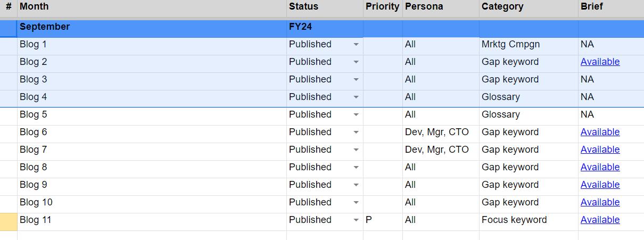Click the yellow row marker beside Blog 11
Screen dimensions: 644x240
[9, 222]
